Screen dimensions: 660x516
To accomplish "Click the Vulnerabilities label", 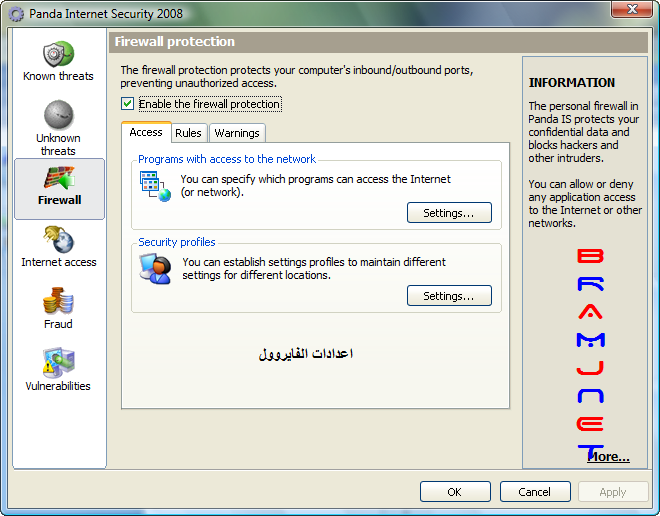I will click(58, 386).
